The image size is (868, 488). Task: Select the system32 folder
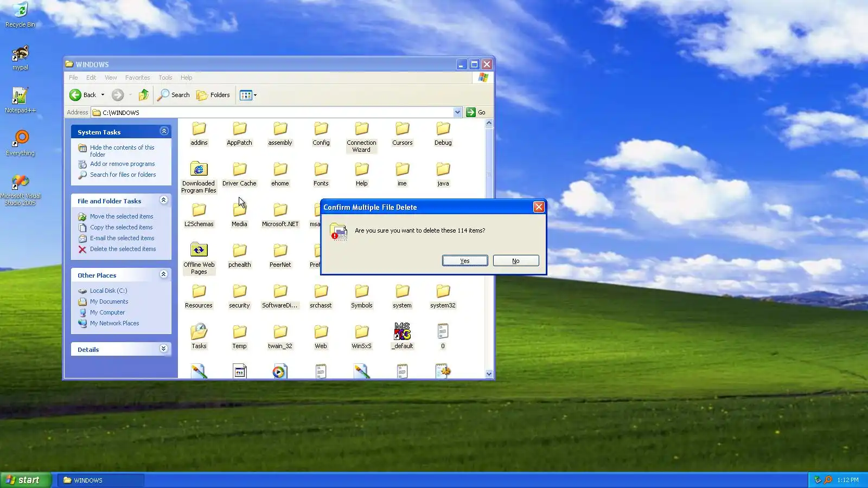[443, 297]
